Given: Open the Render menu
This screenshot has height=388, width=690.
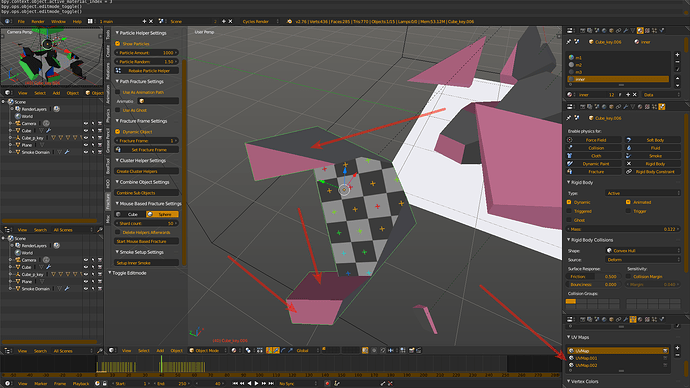Looking at the screenshot, I should coord(37,21).
